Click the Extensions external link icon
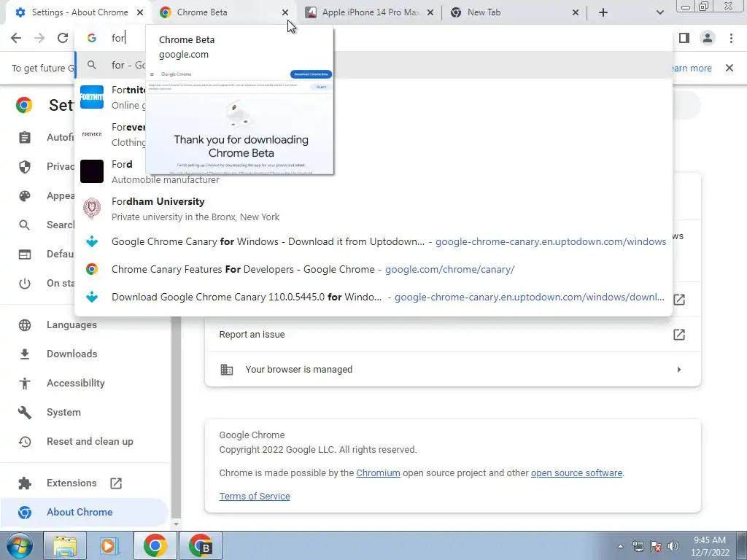 tap(116, 483)
